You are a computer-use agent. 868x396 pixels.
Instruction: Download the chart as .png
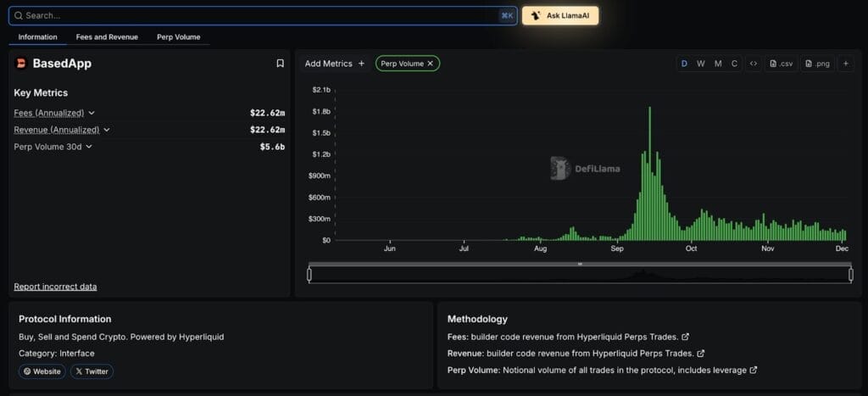coord(818,64)
